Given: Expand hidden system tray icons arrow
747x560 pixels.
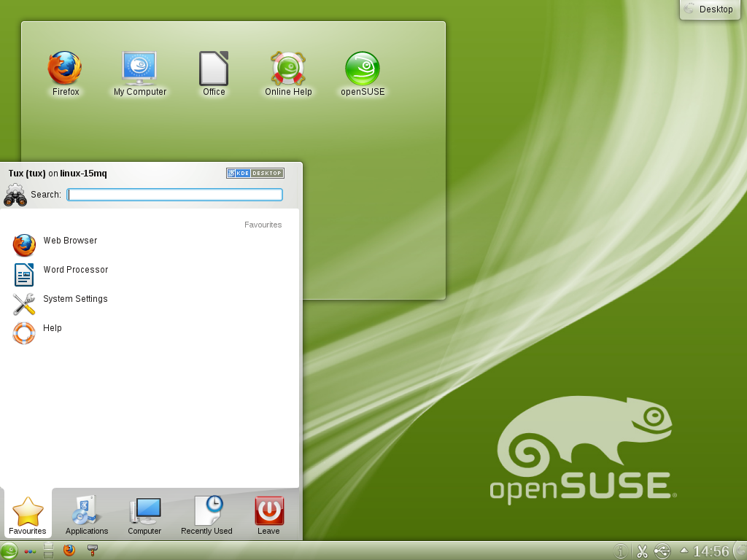Looking at the screenshot, I should coord(684,551).
